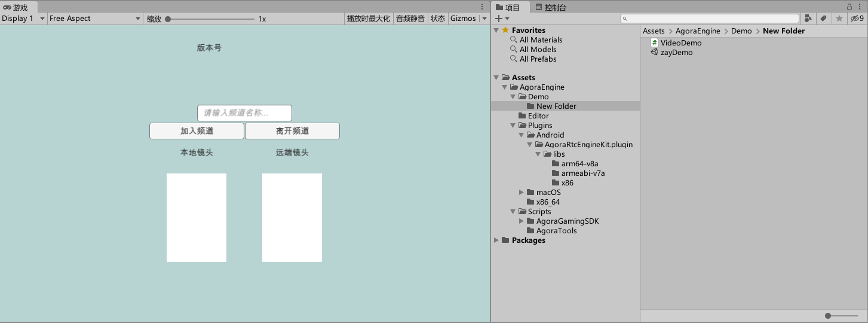The height and width of the screenshot is (323, 868).
Task: Click the x86_64 folder icon
Action: tap(530, 202)
